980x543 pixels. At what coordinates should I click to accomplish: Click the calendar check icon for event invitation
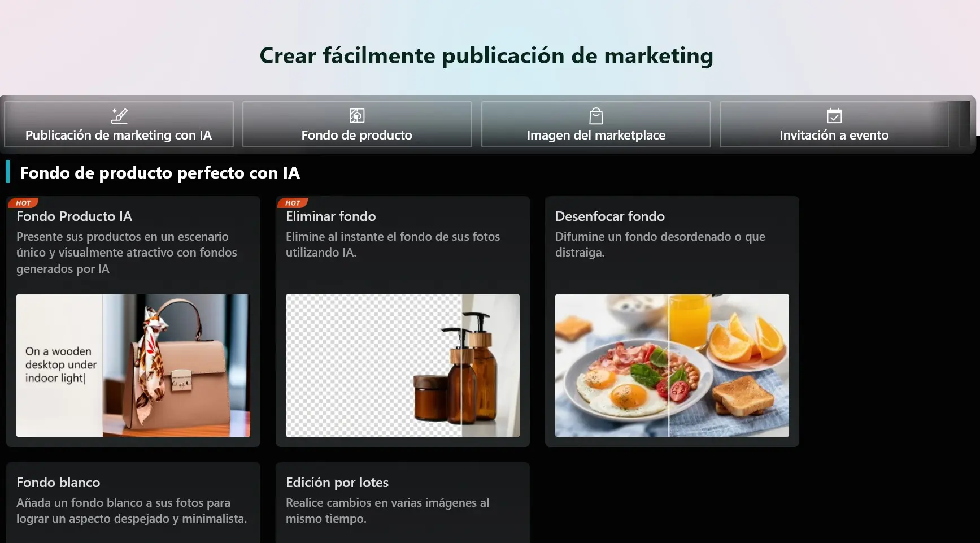[x=834, y=116]
